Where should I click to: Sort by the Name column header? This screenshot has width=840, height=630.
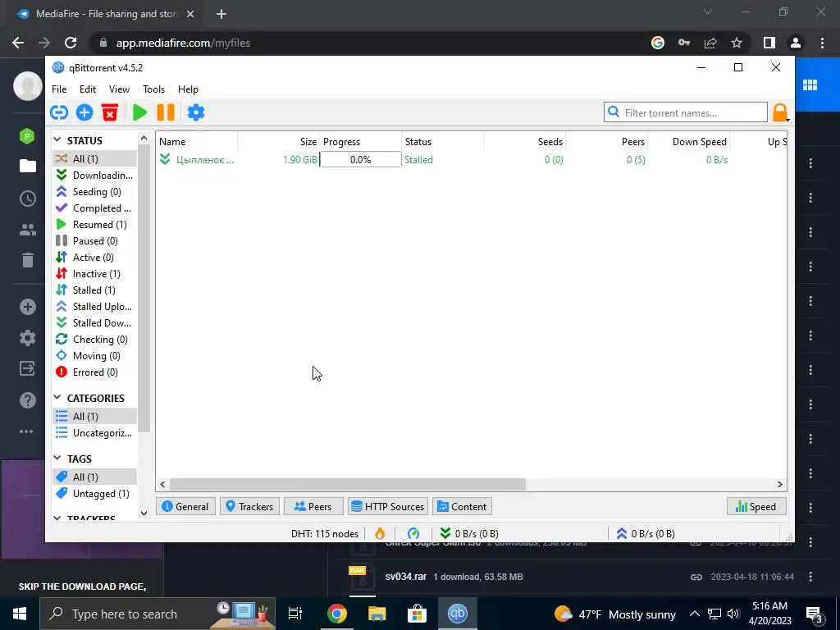pyautogui.click(x=197, y=141)
